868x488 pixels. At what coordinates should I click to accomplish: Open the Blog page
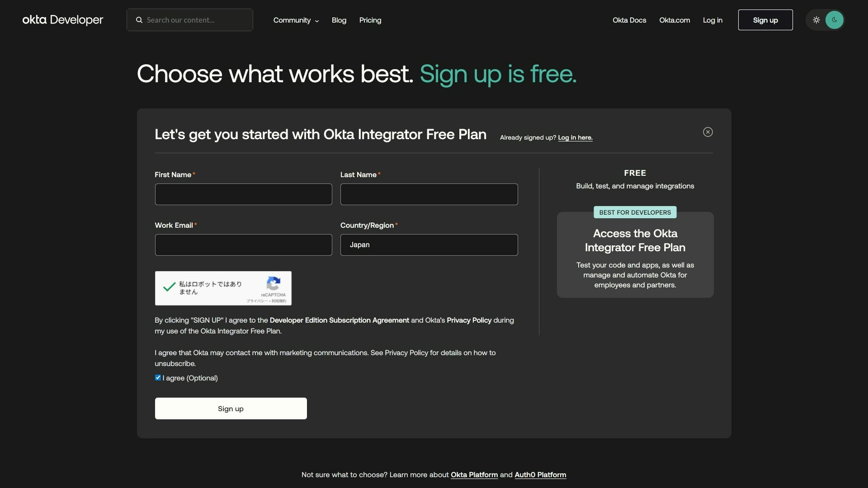[339, 20]
